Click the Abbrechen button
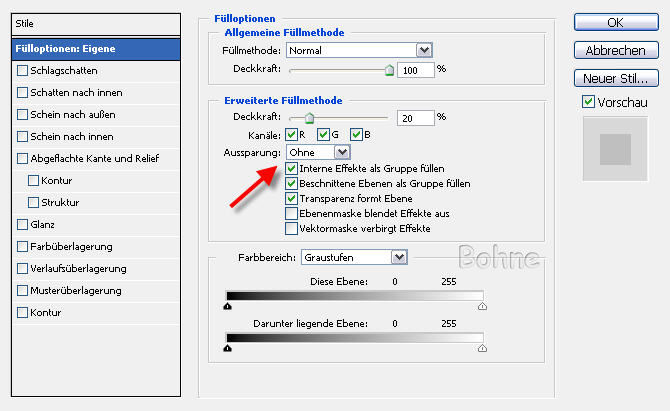670x411 pixels. (x=615, y=50)
